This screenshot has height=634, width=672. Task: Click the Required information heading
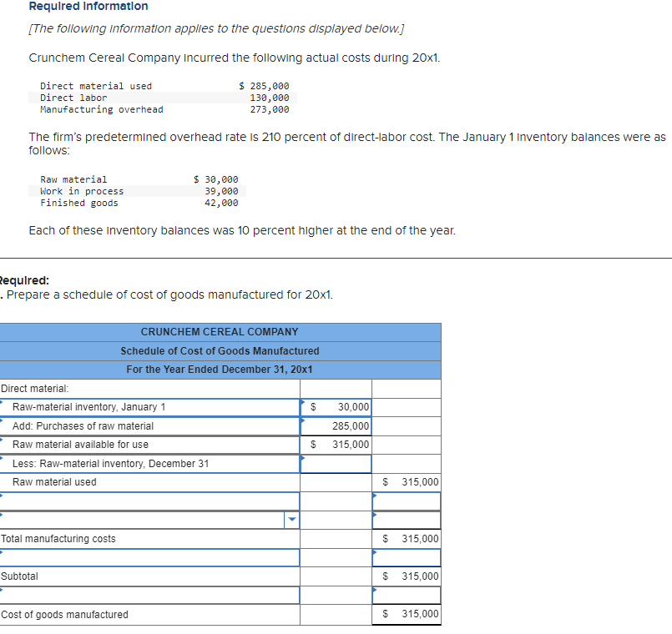click(x=88, y=6)
